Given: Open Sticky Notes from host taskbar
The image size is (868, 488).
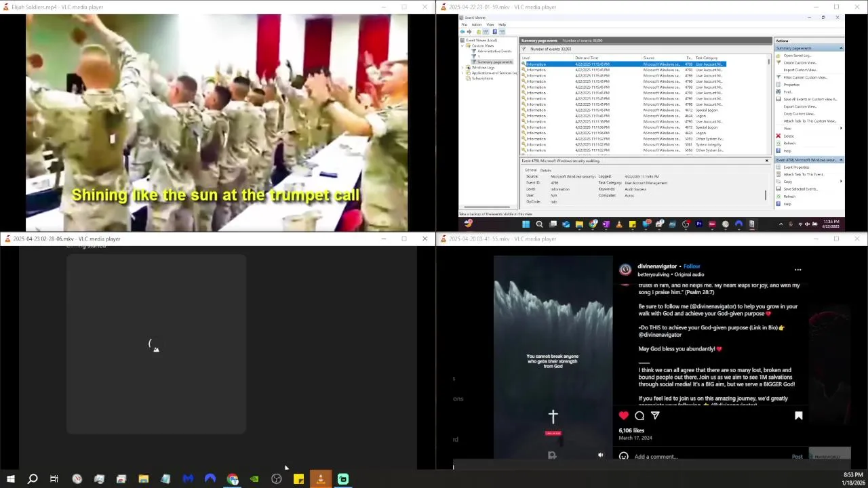Looking at the screenshot, I should click(298, 479).
